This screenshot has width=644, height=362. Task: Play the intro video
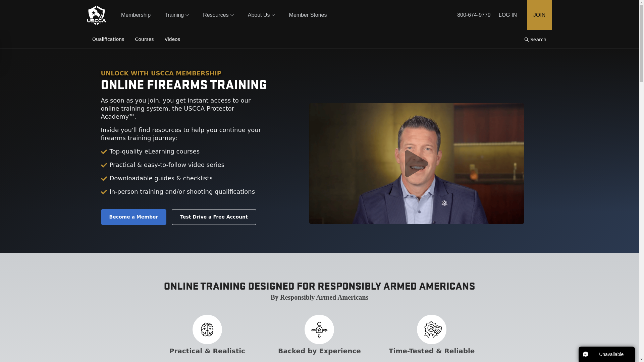coord(416,164)
